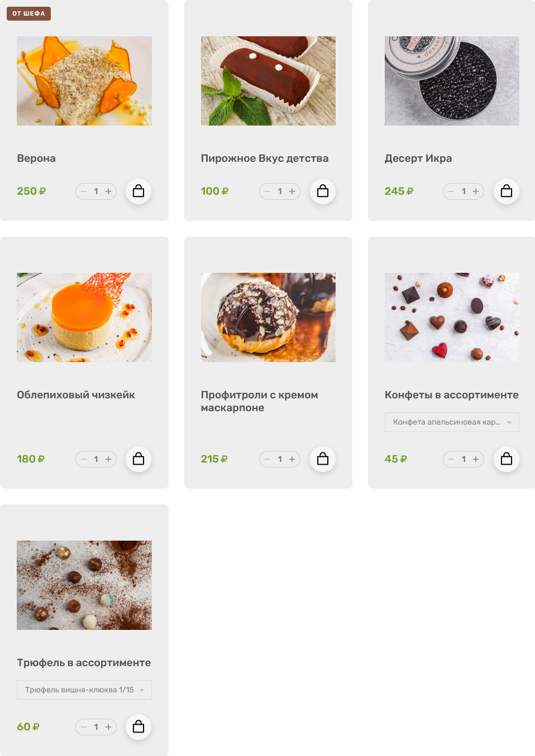
Task: Open the Десерт Икра product title
Action: click(418, 158)
